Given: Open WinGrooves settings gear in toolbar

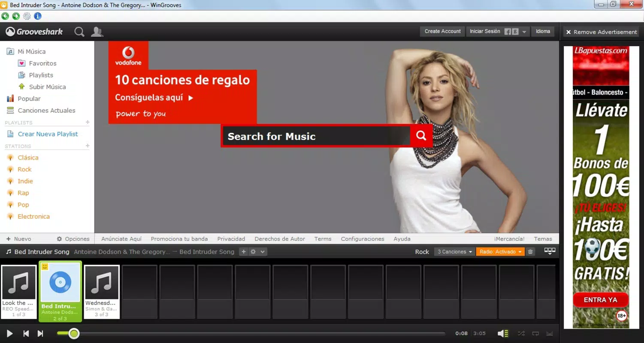Looking at the screenshot, I should [27, 16].
